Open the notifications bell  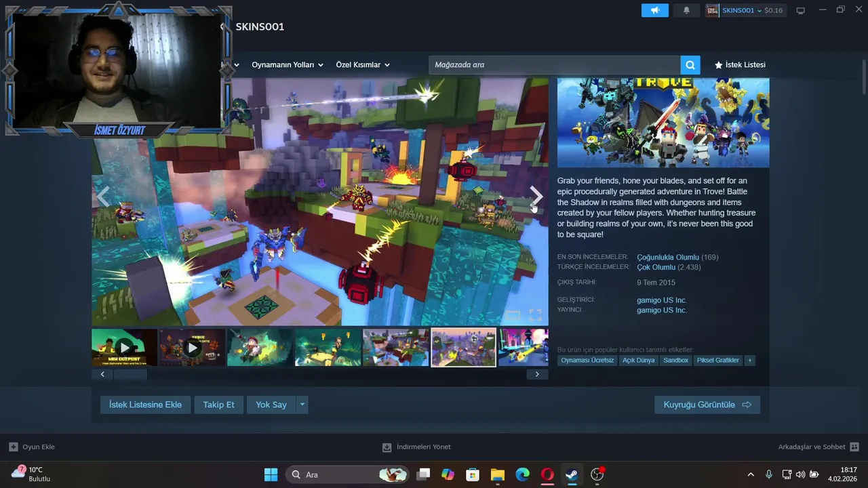pos(686,10)
